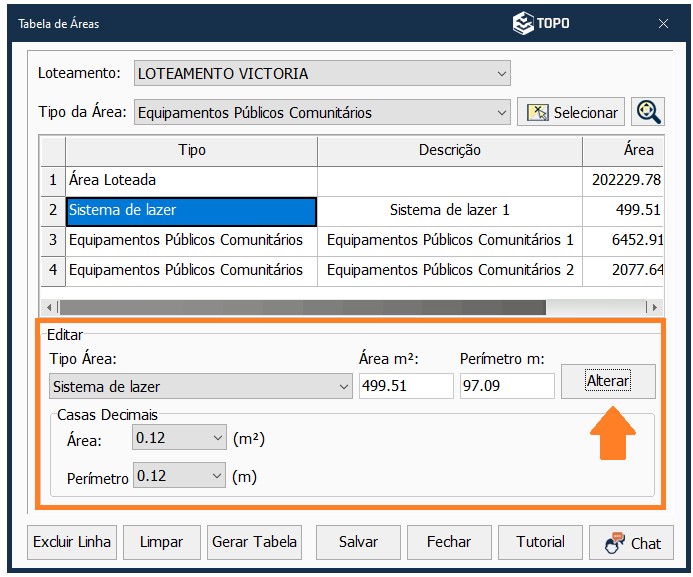Screen dimensions: 693x577
Task: Close the Tabela de Áreas window
Action: [x=662, y=23]
